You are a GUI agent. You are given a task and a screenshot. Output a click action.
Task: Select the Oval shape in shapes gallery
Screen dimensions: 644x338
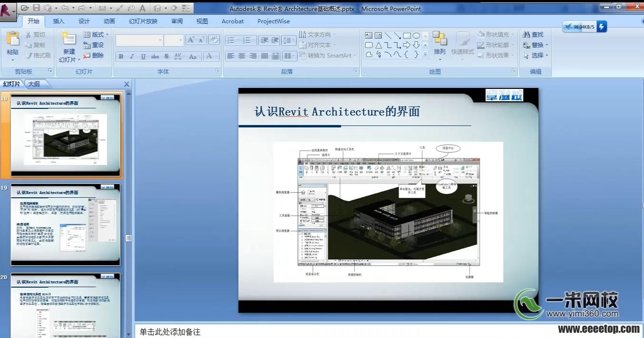tap(416, 35)
